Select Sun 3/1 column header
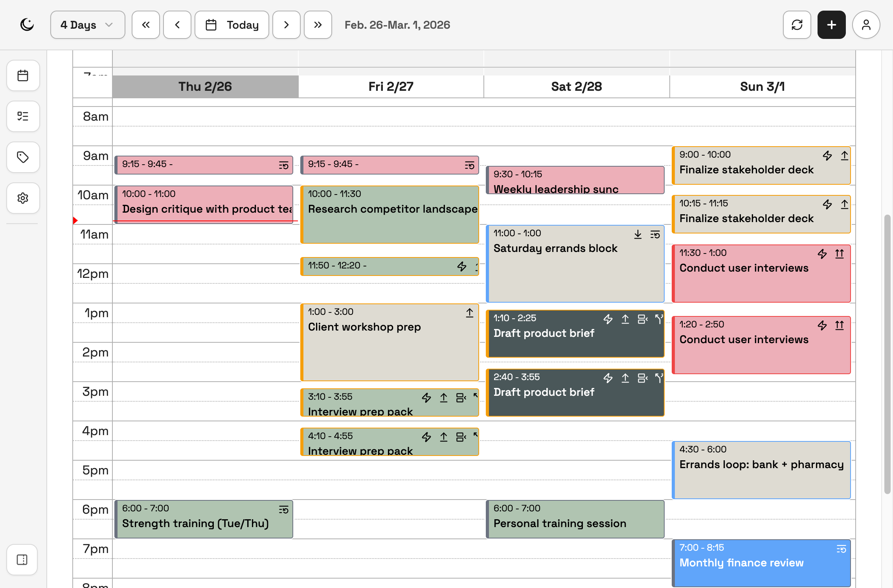 click(x=762, y=86)
